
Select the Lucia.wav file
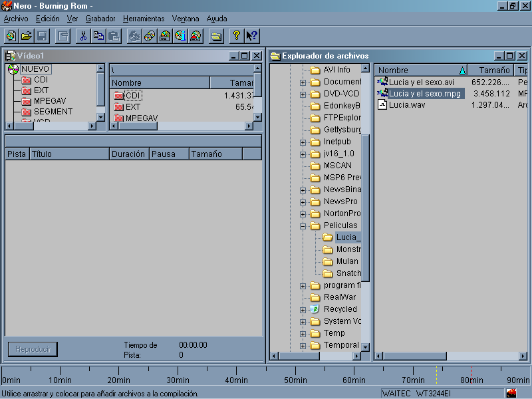click(407, 105)
